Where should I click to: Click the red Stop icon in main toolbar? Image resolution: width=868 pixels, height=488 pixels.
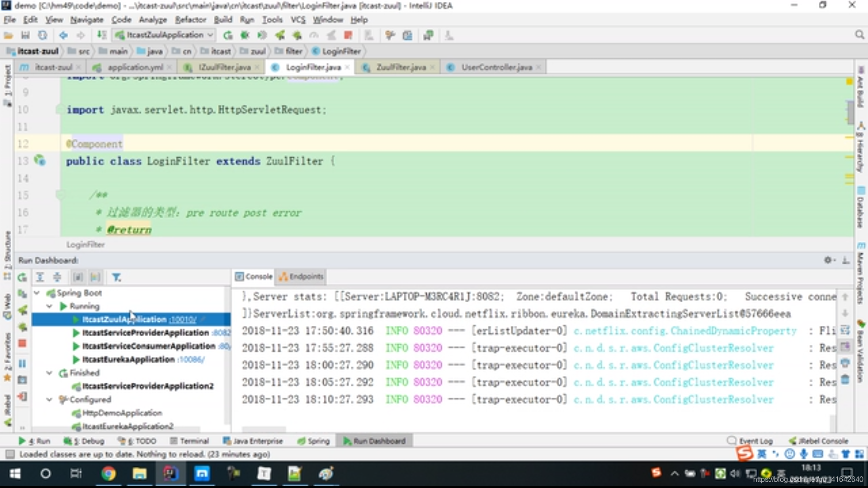[348, 35]
